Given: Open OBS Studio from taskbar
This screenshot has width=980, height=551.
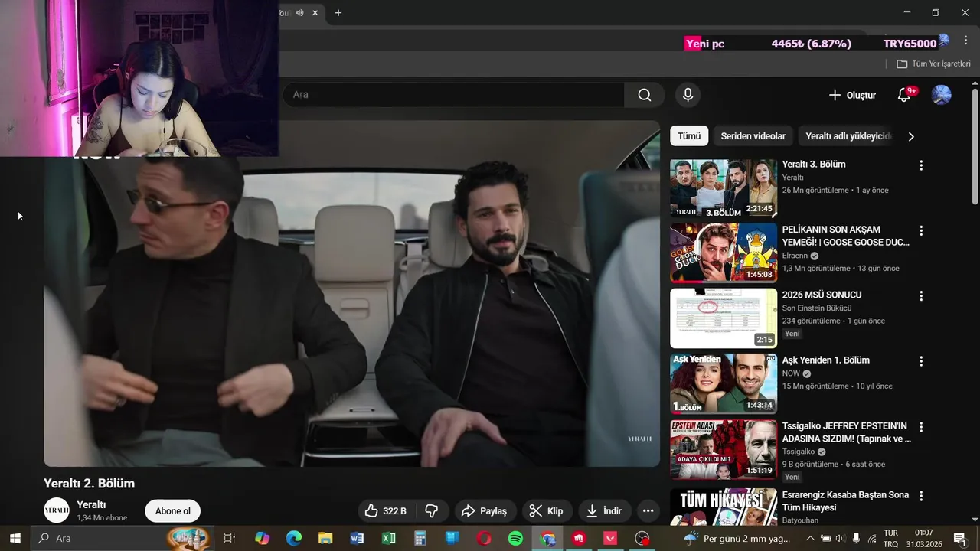Looking at the screenshot, I should tap(642, 538).
